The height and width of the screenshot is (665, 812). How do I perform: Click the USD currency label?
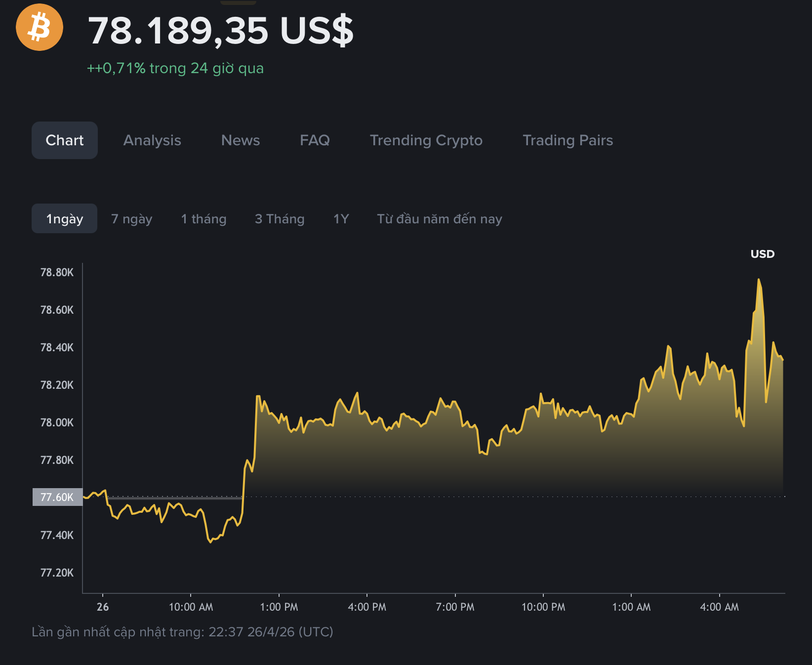(x=763, y=254)
